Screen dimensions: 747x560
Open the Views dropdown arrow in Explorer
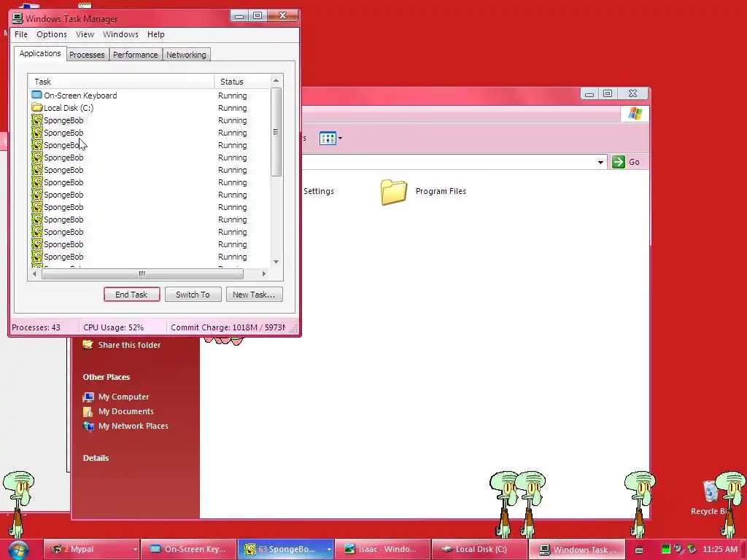(340, 138)
